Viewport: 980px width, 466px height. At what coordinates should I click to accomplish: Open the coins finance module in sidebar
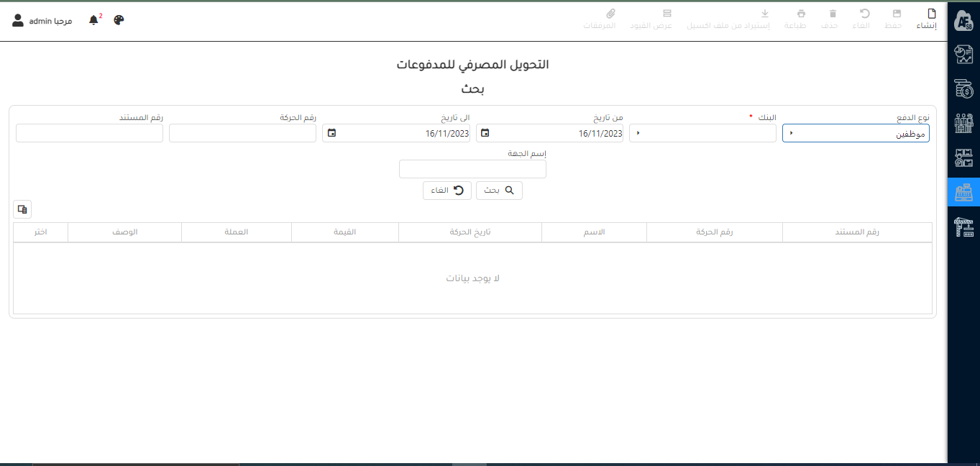[x=963, y=89]
